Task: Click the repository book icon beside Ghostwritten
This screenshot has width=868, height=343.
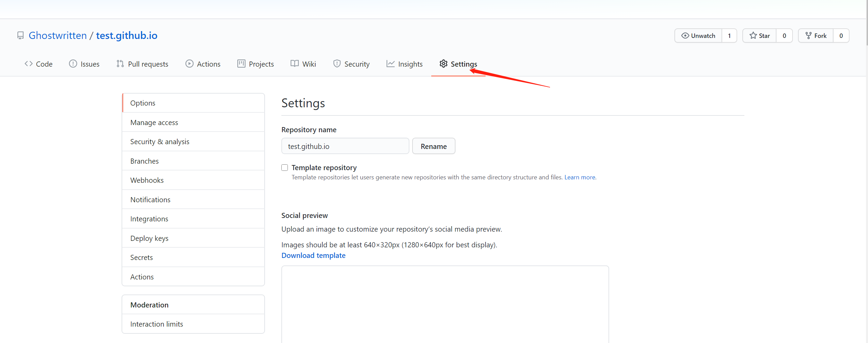Action: click(x=20, y=36)
